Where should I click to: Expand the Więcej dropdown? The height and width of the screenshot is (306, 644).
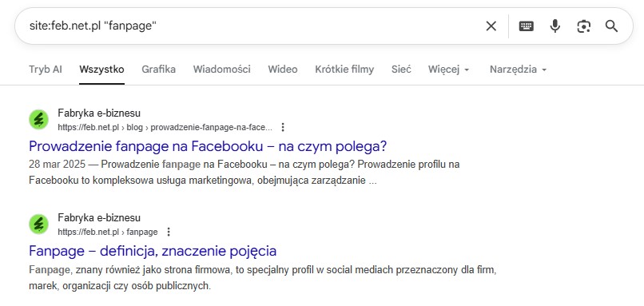(448, 70)
